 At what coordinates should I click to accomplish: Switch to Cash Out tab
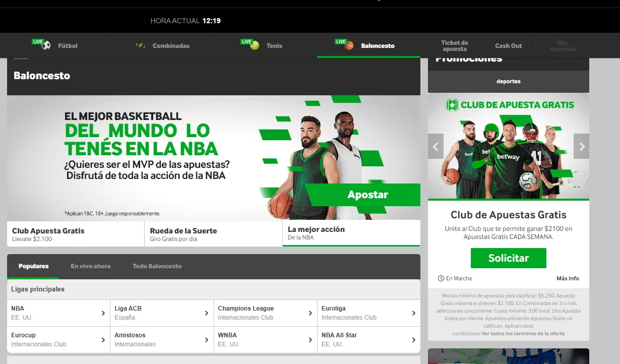click(x=509, y=46)
